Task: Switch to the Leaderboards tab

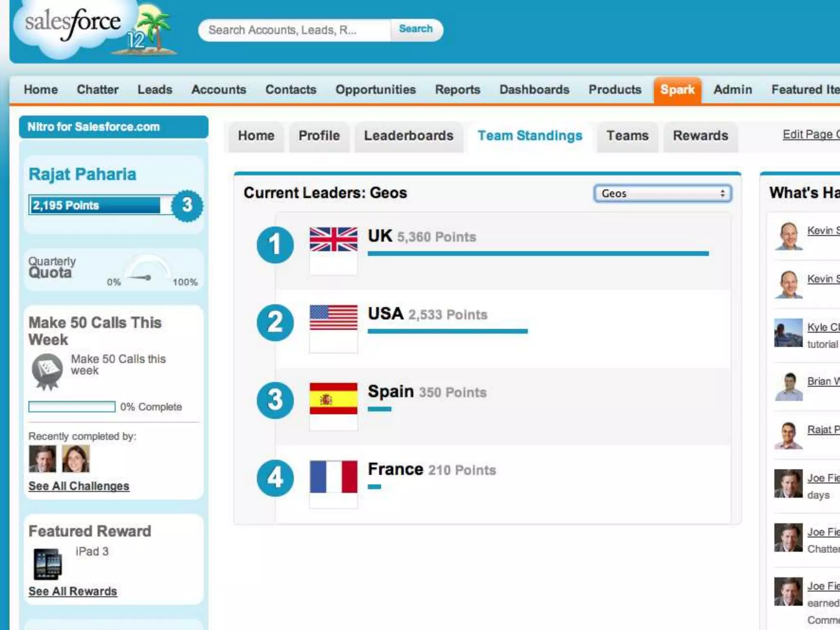Action: pyautogui.click(x=409, y=136)
